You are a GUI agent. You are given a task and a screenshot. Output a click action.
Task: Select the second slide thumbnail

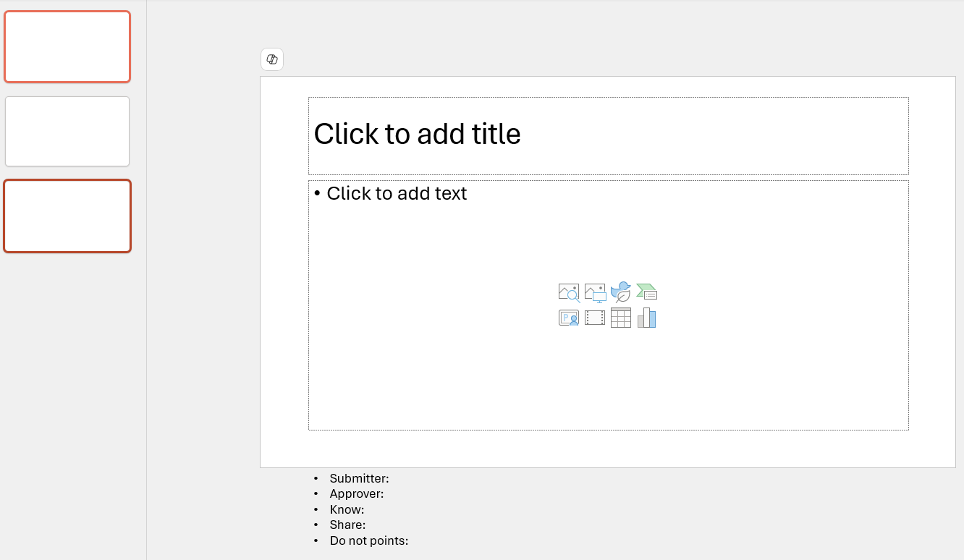point(67,131)
